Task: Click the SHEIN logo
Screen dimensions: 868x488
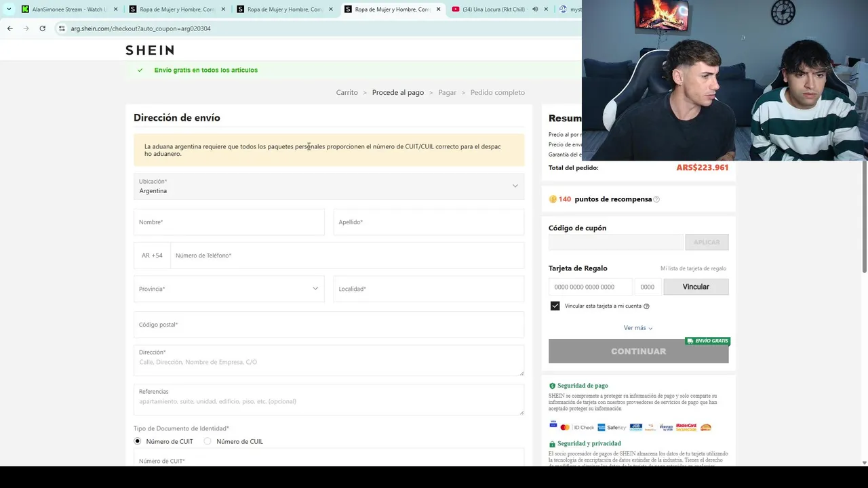Action: pyautogui.click(x=150, y=50)
